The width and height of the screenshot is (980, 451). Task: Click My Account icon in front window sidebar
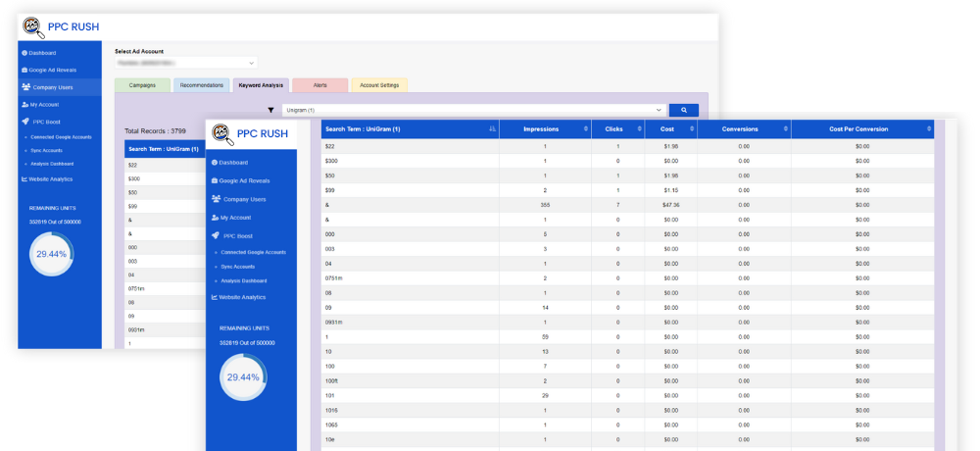pos(215,218)
